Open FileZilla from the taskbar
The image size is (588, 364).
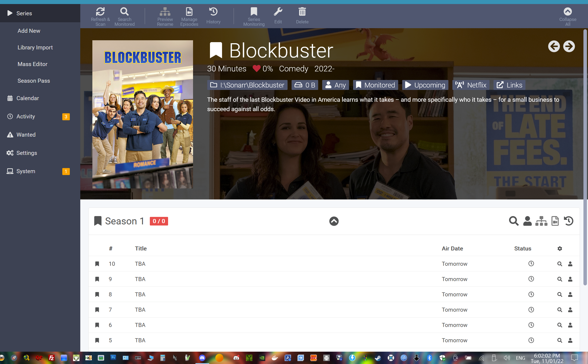pos(51,358)
